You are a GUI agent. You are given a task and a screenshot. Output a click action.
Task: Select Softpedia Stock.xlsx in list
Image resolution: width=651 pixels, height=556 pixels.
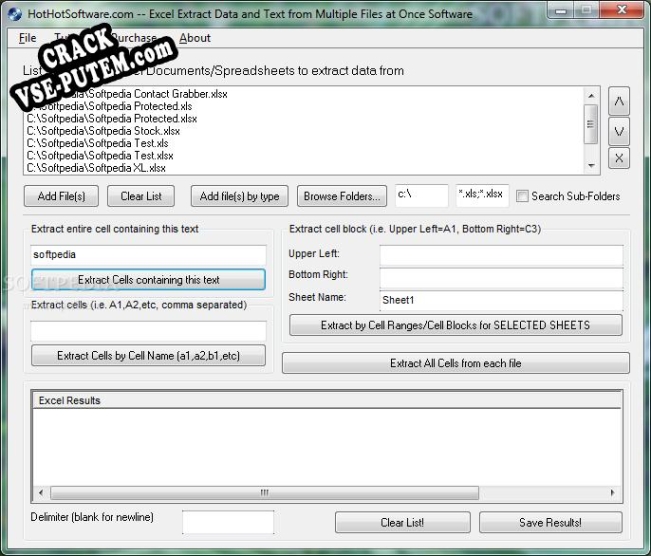click(x=304, y=131)
